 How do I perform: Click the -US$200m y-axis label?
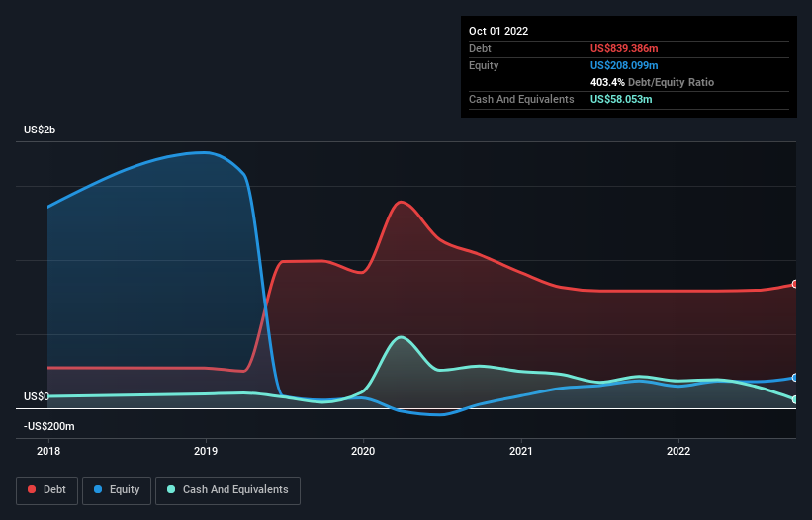point(49,426)
